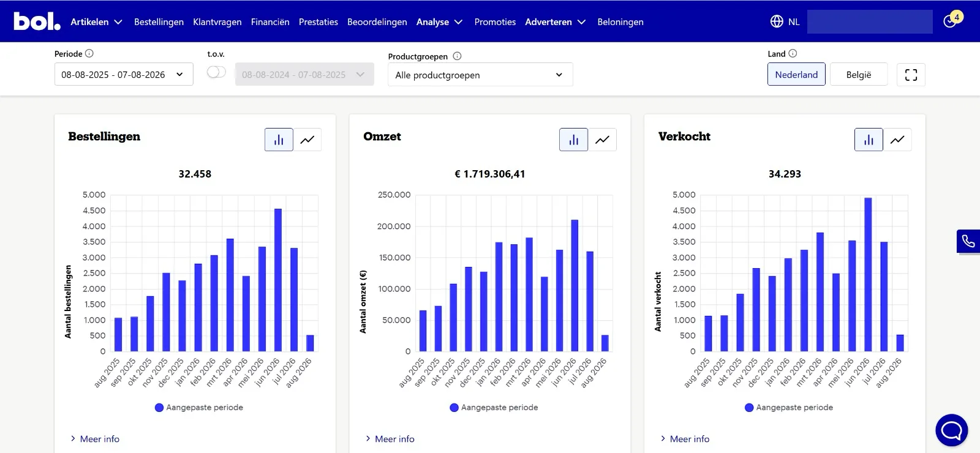Screen dimensions: 980x453
Task: Expand the Artikelen menu
Action: 96,21
